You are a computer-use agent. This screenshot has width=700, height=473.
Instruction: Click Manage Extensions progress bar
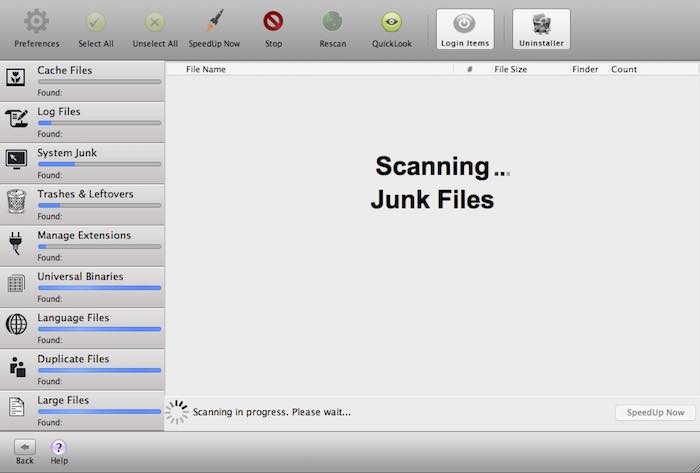[100, 246]
